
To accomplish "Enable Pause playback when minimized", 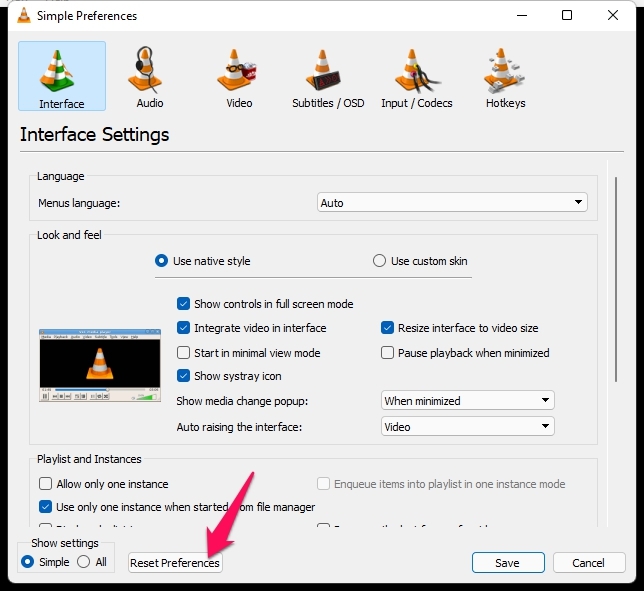I will tap(465, 353).
